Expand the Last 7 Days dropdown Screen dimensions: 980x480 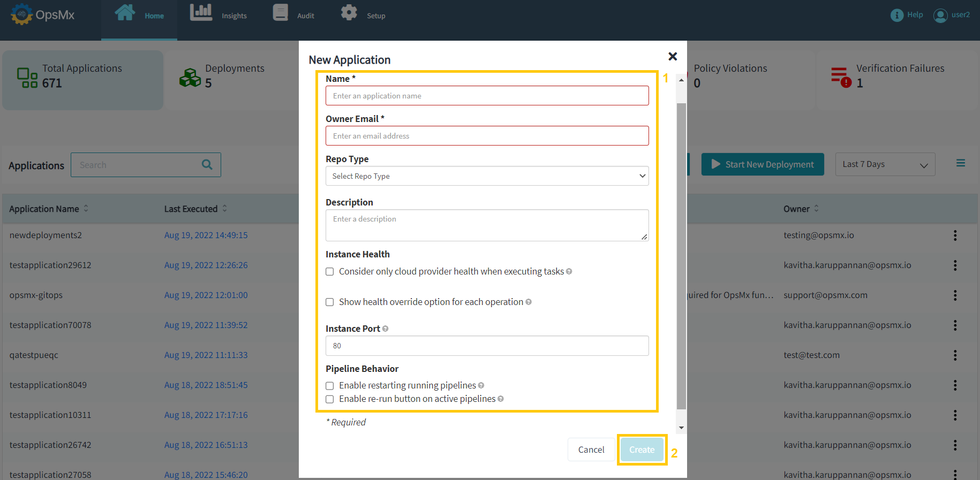pos(885,165)
